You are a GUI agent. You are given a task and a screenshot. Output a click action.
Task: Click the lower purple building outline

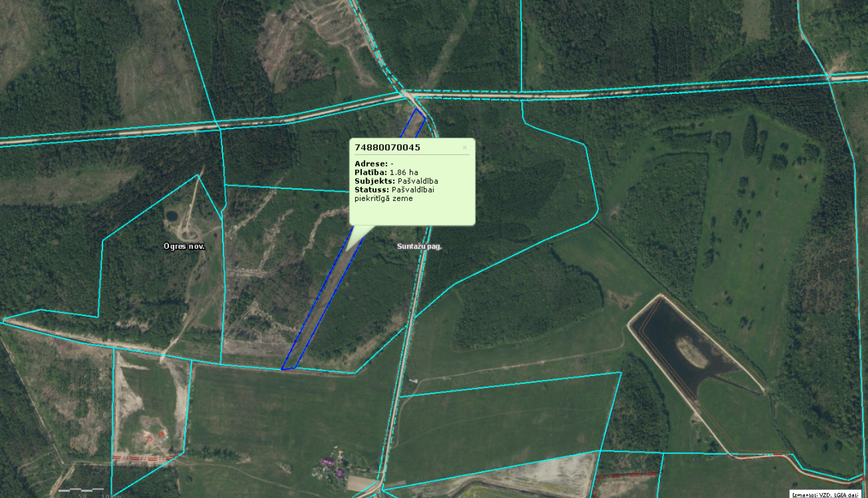coord(340,473)
